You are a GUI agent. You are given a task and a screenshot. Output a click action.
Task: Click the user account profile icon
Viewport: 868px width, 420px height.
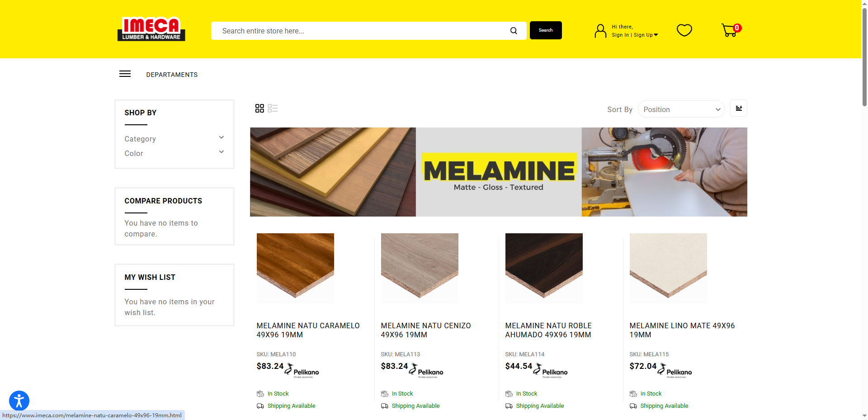(600, 31)
